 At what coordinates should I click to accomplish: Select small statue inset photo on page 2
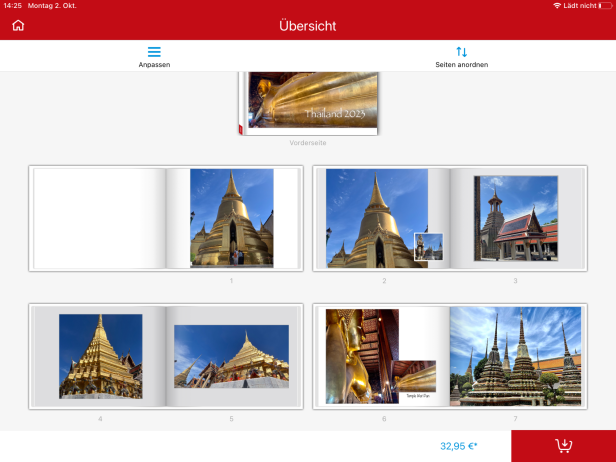(x=429, y=247)
